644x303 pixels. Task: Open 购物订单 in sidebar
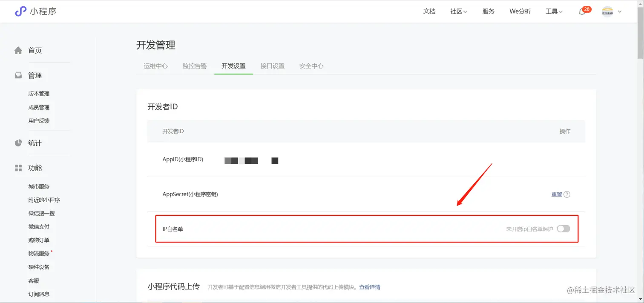point(39,240)
